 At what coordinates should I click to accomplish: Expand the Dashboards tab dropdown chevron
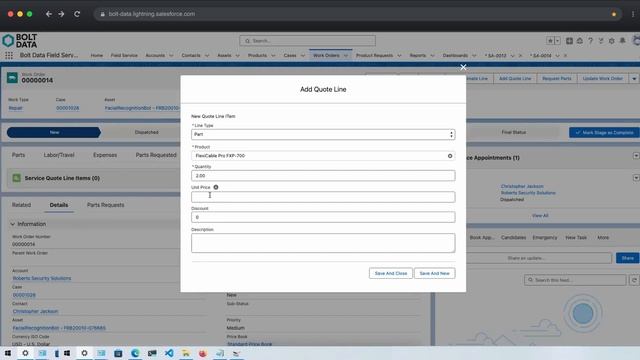[x=474, y=56]
